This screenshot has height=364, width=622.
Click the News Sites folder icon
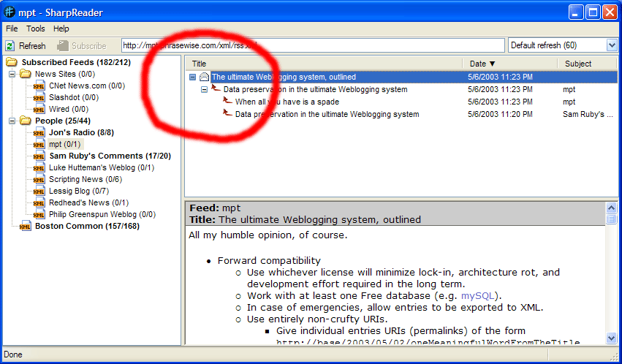(26, 74)
